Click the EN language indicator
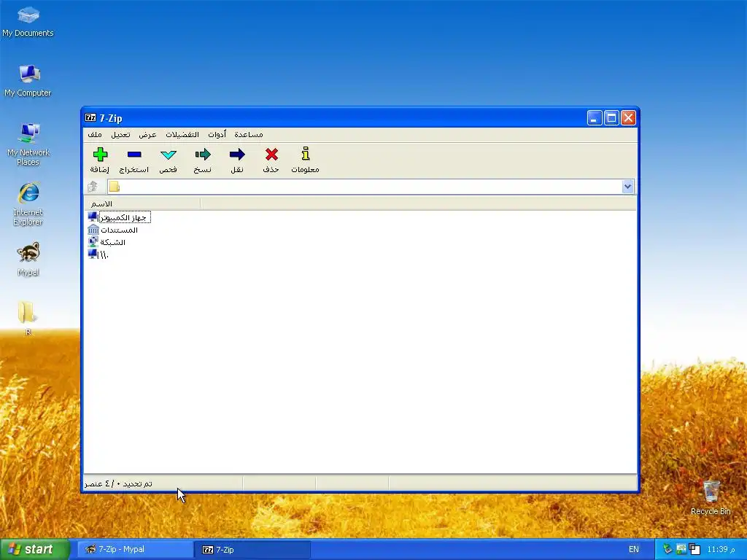Viewport: 747px width, 560px height. 634,549
